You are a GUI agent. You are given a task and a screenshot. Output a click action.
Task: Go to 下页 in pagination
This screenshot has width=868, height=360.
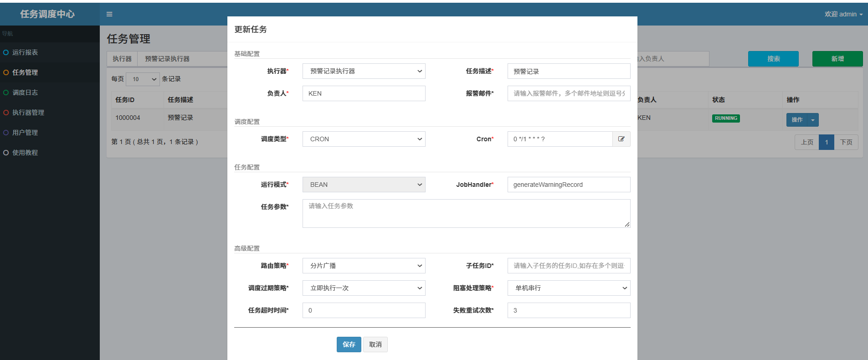click(x=846, y=142)
